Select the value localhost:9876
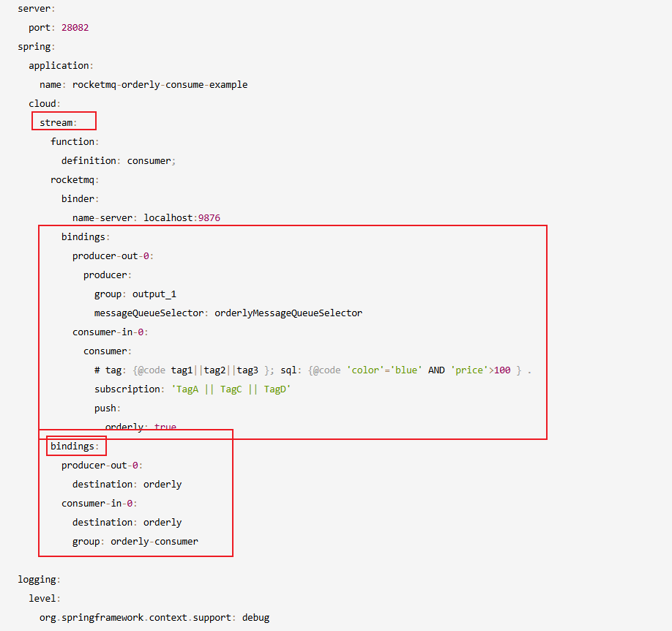 pos(182,217)
